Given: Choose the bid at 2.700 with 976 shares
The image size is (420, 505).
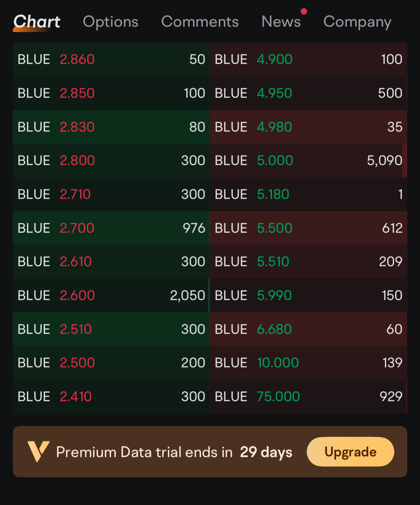Looking at the screenshot, I should pos(111,228).
